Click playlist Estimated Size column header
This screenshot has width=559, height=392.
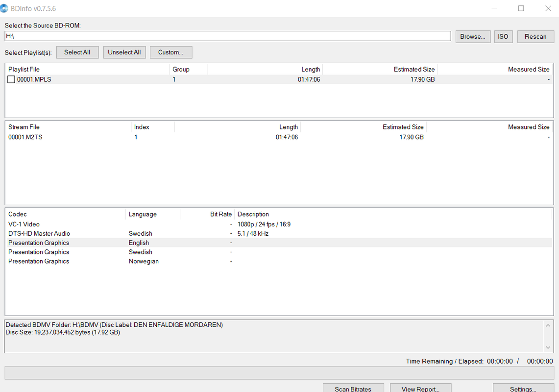click(x=380, y=69)
